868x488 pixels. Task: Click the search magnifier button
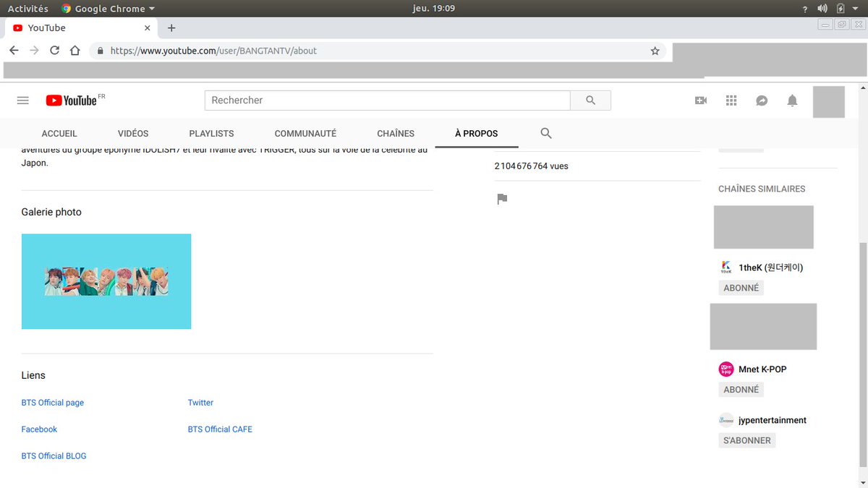coord(590,100)
